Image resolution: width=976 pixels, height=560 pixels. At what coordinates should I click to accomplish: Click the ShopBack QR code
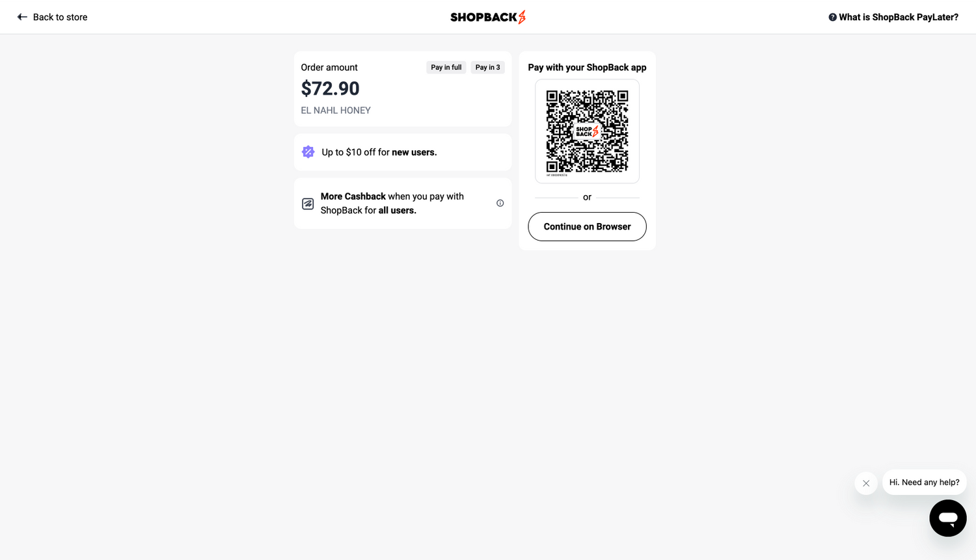pos(587,131)
